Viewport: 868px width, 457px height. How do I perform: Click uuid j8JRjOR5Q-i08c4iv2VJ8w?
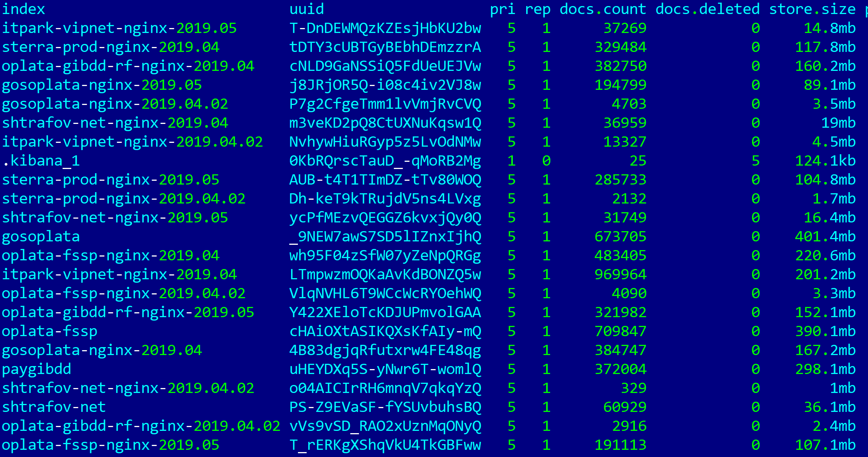[385, 85]
